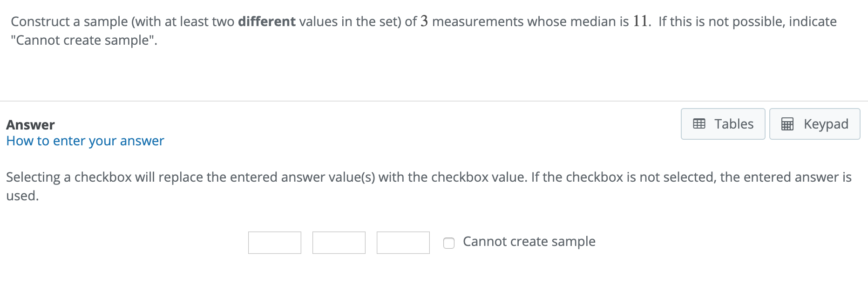Select the leftmost measurement entry field
Image resolution: width=868 pixels, height=300 pixels.
pyautogui.click(x=274, y=242)
